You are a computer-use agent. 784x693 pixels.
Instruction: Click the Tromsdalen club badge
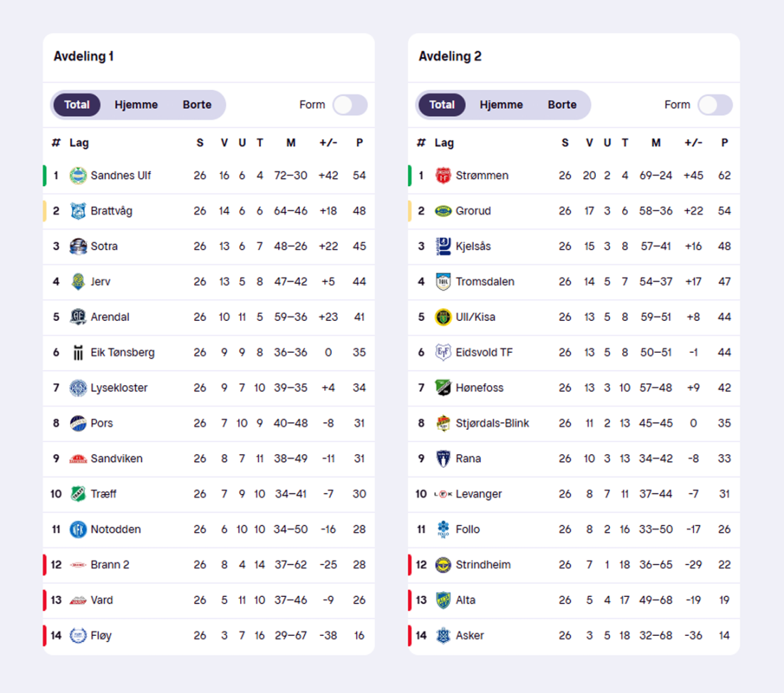(443, 282)
